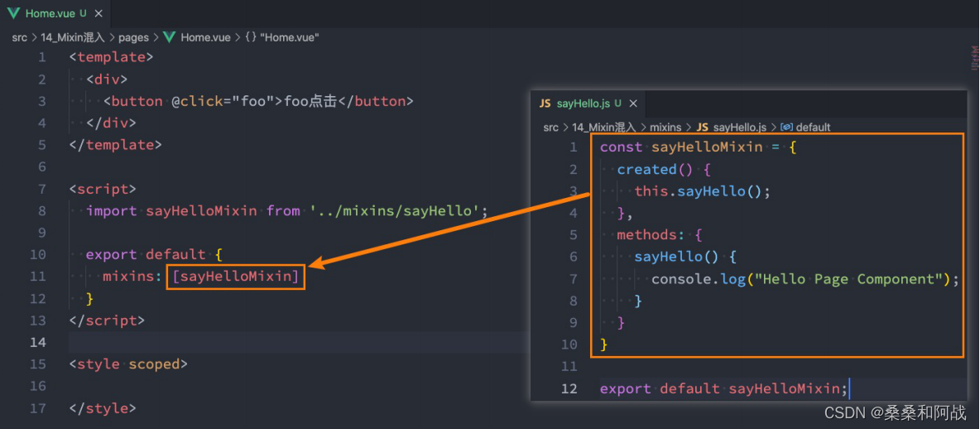Viewport: 980px width, 429px height.
Task: Click the opening <div> tag in Home.vue
Action: pos(107,79)
